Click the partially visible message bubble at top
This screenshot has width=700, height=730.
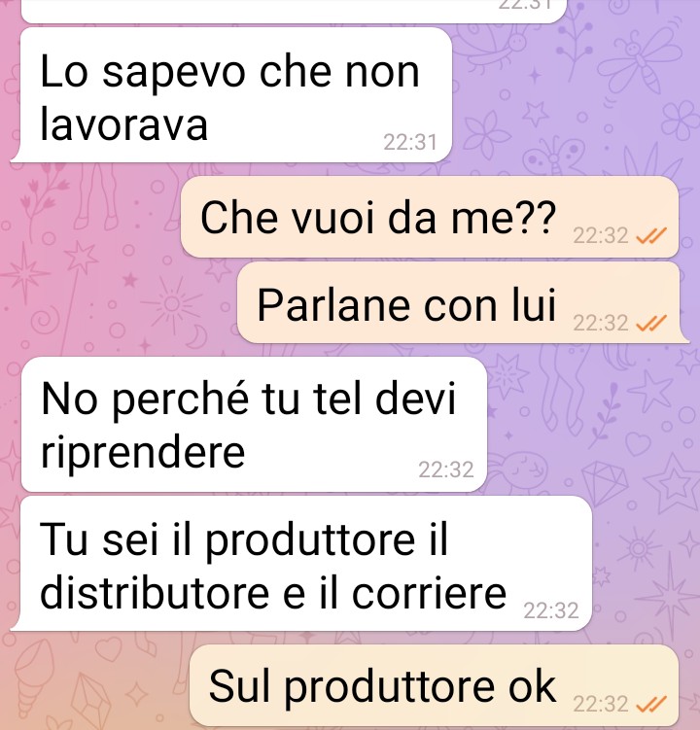pyautogui.click(x=294, y=11)
